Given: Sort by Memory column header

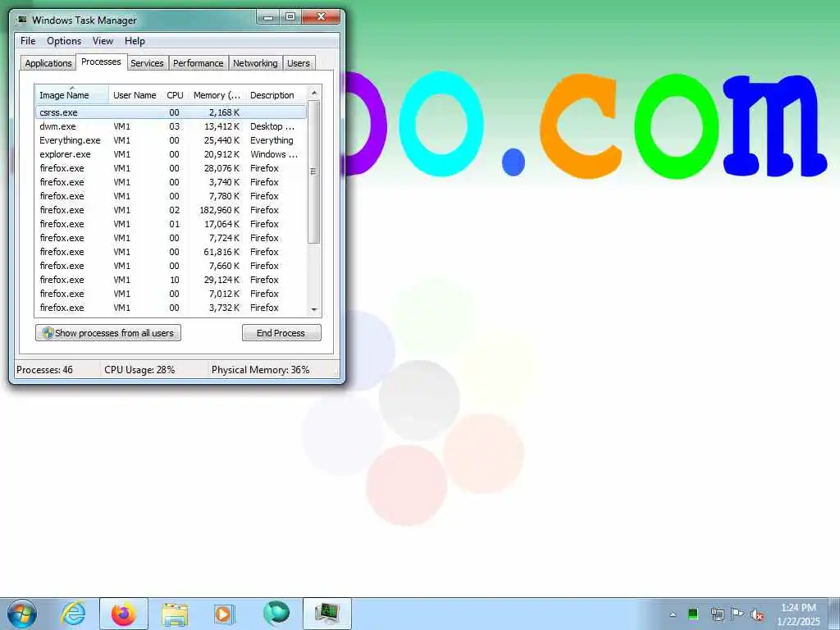Looking at the screenshot, I should point(217,95).
